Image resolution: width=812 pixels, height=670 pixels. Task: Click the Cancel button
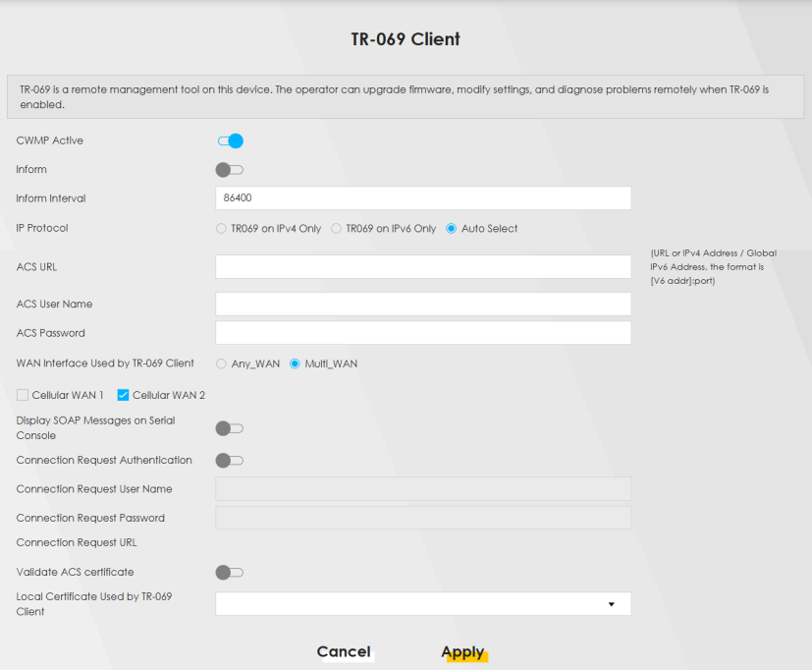344,652
